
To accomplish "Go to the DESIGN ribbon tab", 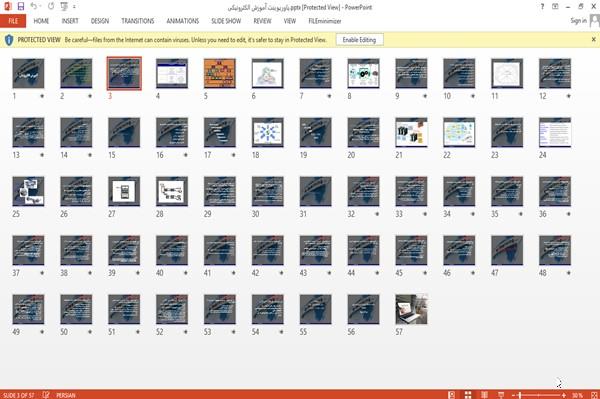I will pos(100,21).
